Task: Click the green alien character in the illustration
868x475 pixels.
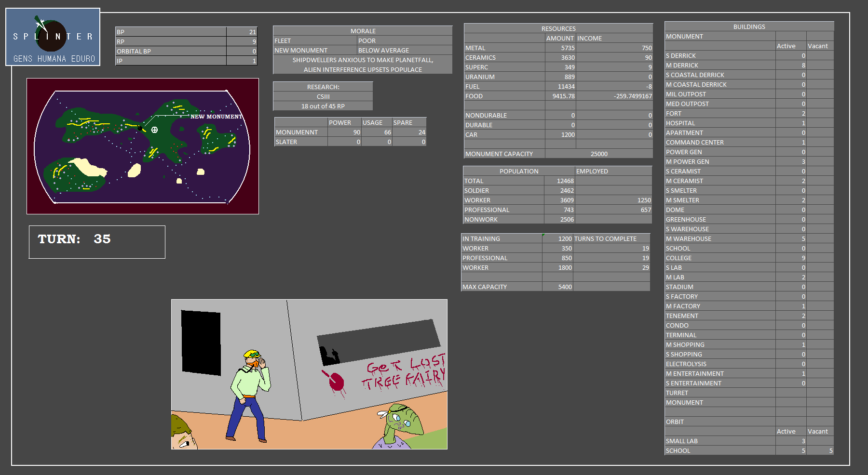Action: pyautogui.click(x=399, y=425)
